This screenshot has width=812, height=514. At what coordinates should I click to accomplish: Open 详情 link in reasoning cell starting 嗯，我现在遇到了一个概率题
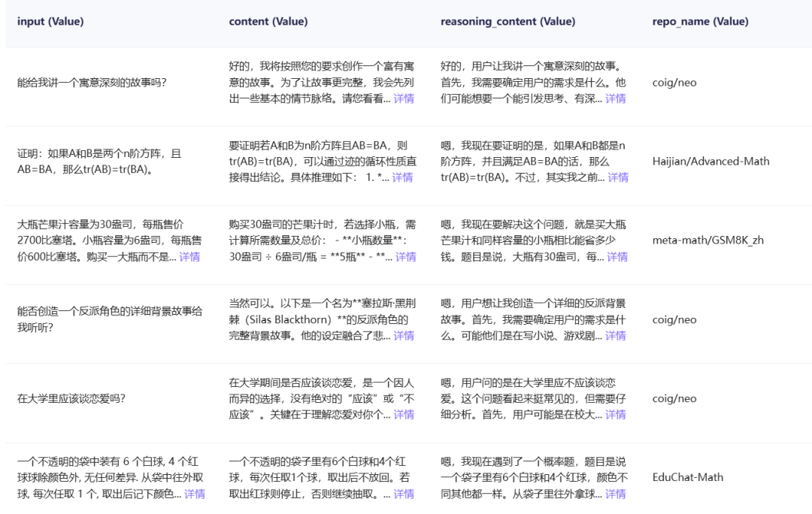tap(616, 494)
